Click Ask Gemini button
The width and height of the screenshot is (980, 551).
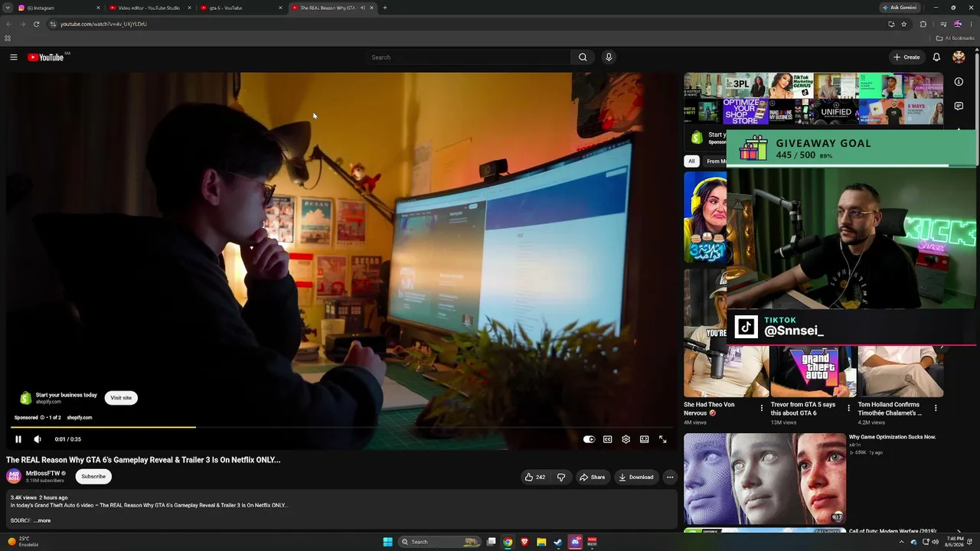[900, 8]
